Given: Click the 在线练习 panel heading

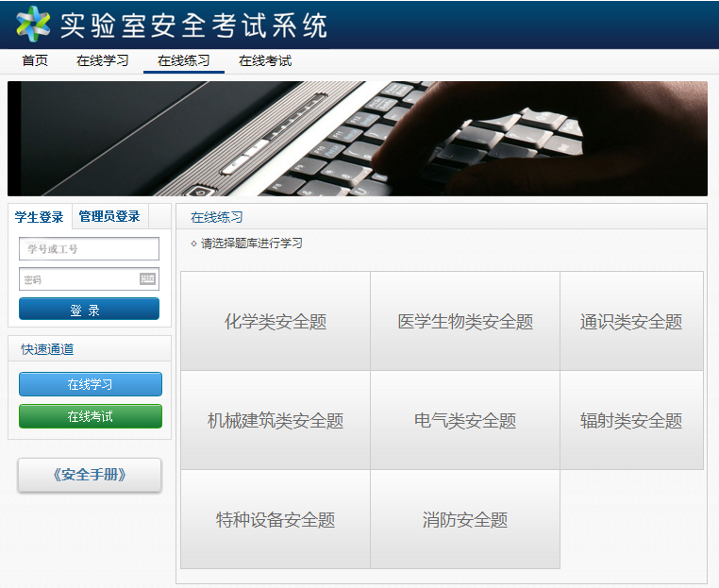Looking at the screenshot, I should pos(217,217).
